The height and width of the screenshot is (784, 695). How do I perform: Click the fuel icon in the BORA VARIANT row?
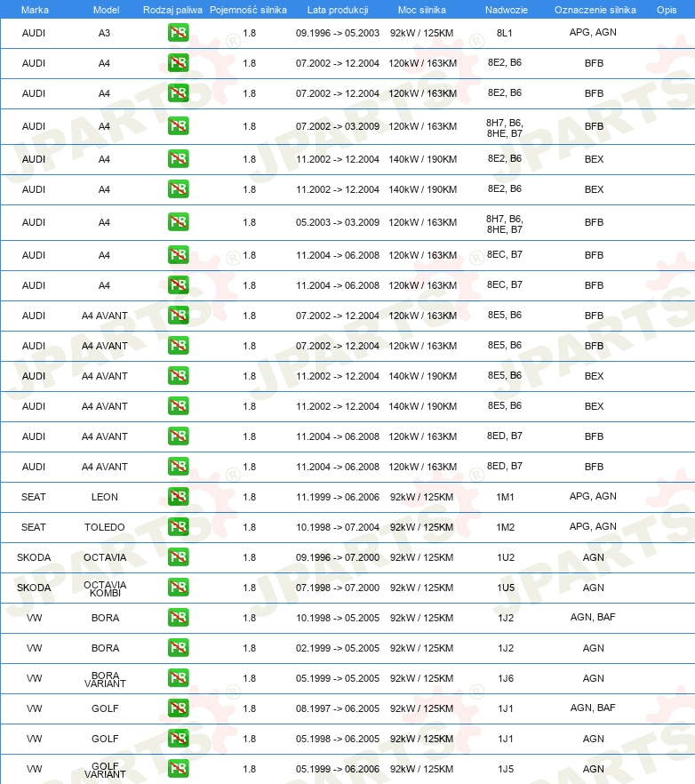point(178,678)
